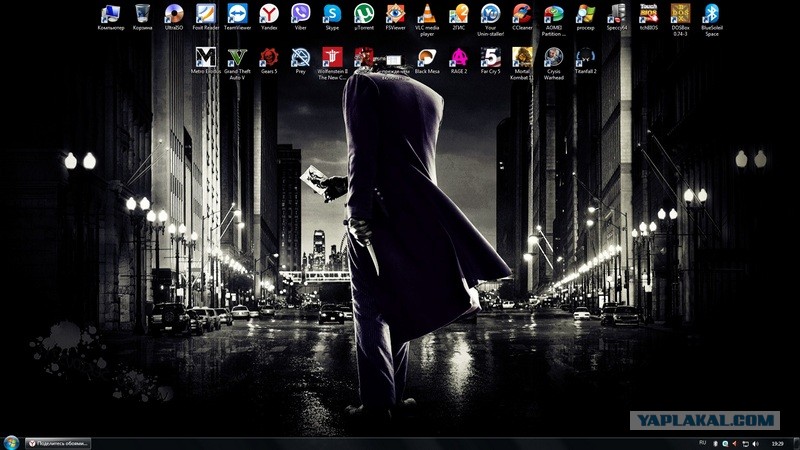Open the network connection tray icon
Screen dimensions: 800x450
[745, 443]
